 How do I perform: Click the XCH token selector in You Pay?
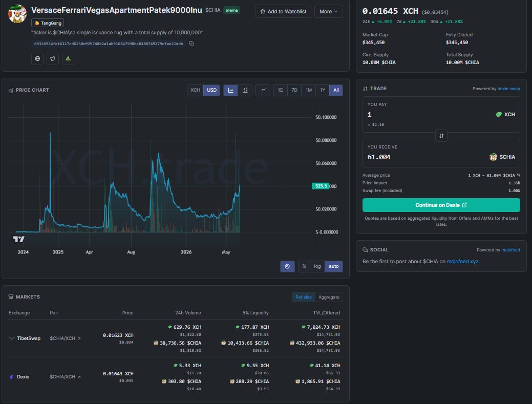(x=505, y=115)
